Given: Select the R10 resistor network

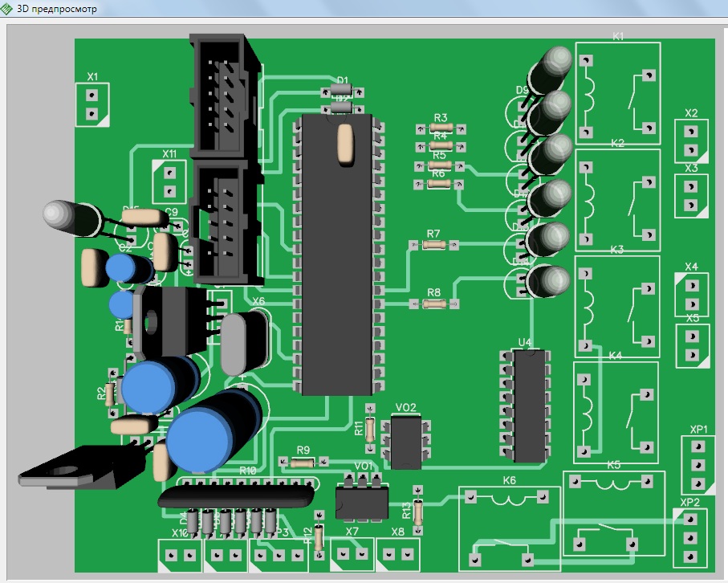Looking at the screenshot, I should (237, 495).
